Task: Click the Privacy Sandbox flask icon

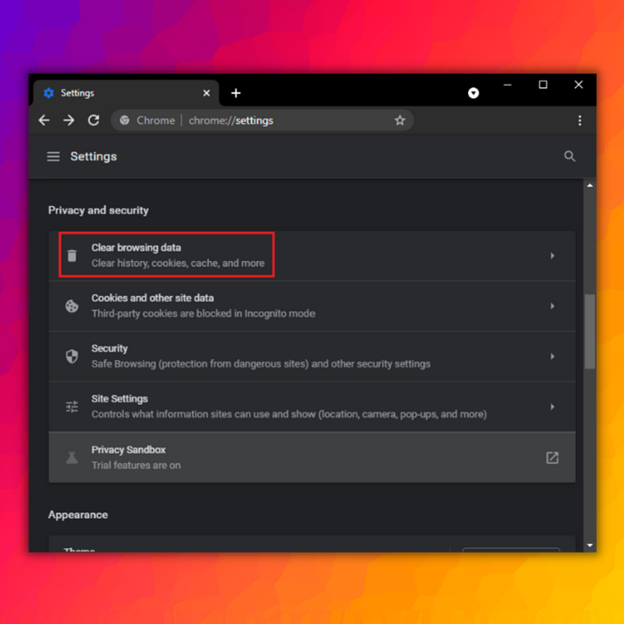Action: coord(72,458)
